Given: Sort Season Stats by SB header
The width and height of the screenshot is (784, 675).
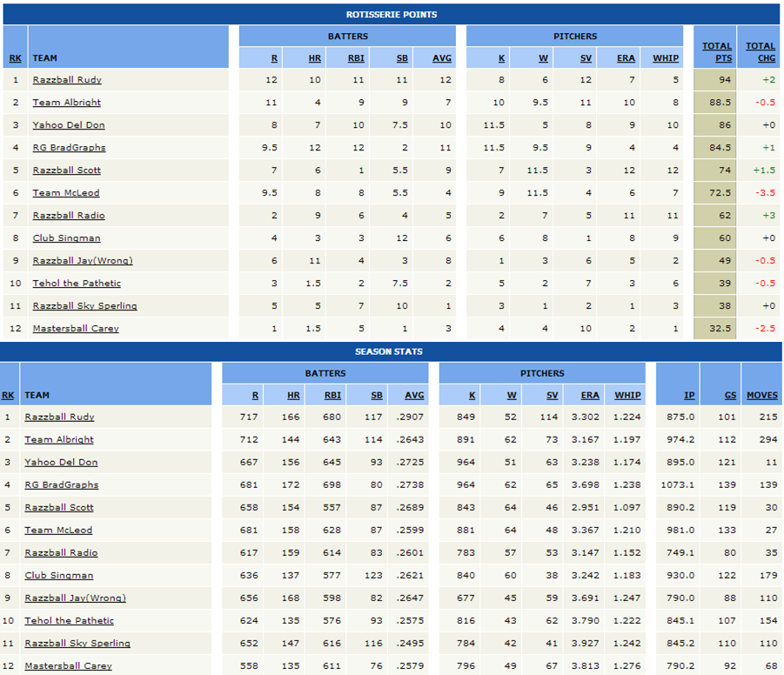Looking at the screenshot, I should (x=377, y=395).
